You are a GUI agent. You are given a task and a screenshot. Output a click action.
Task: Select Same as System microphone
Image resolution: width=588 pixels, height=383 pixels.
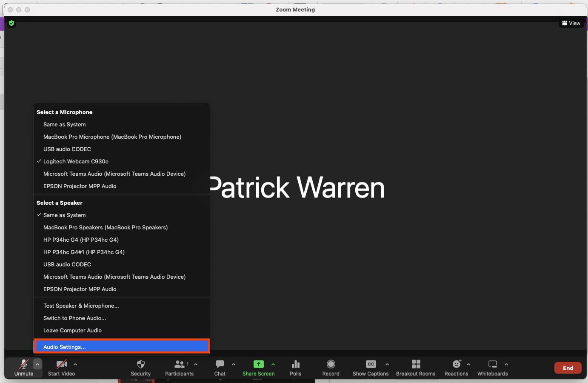122,124
